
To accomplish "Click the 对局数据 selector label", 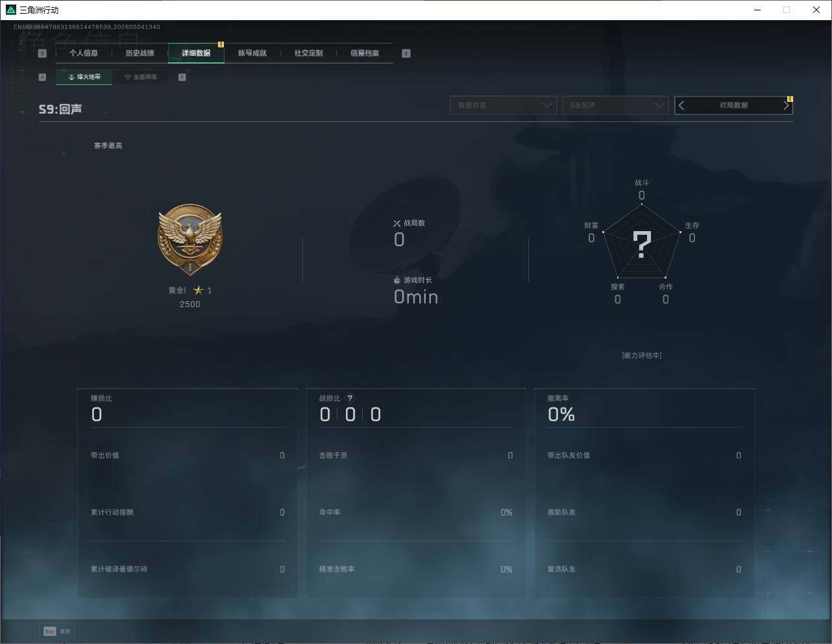I will 733,105.
